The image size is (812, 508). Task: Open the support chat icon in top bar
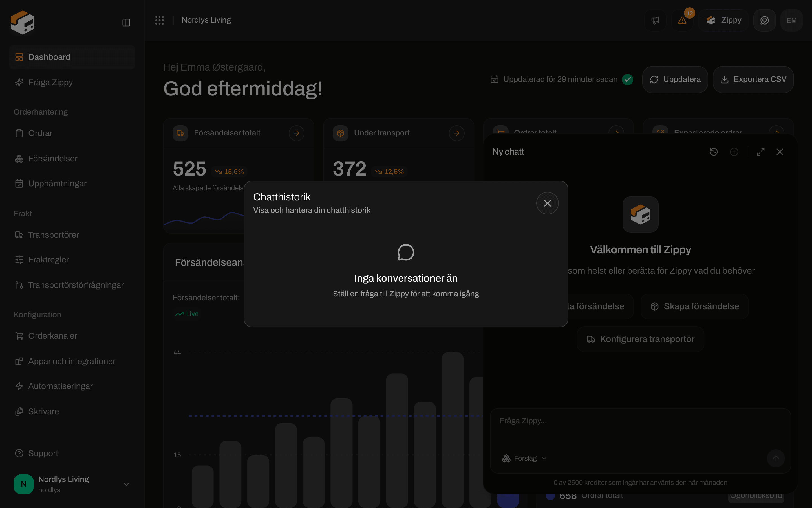764,20
